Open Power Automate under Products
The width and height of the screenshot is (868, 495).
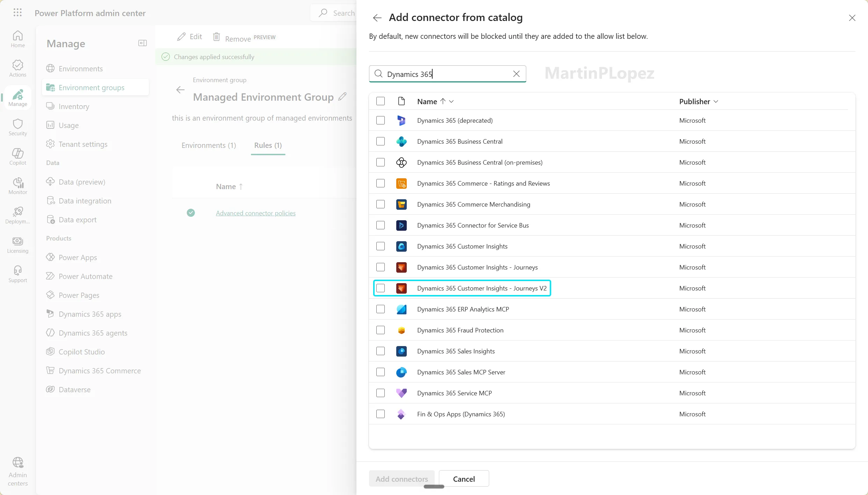coord(95,276)
